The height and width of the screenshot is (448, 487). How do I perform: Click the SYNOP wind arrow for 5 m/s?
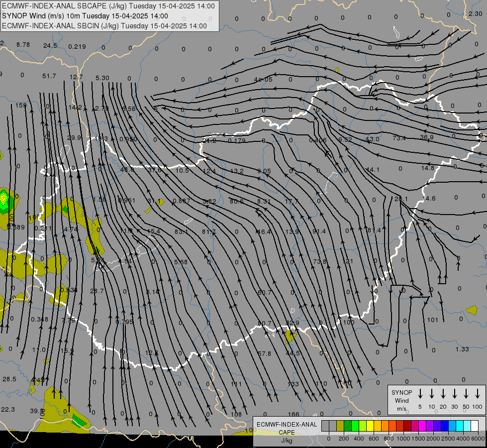(x=420, y=394)
